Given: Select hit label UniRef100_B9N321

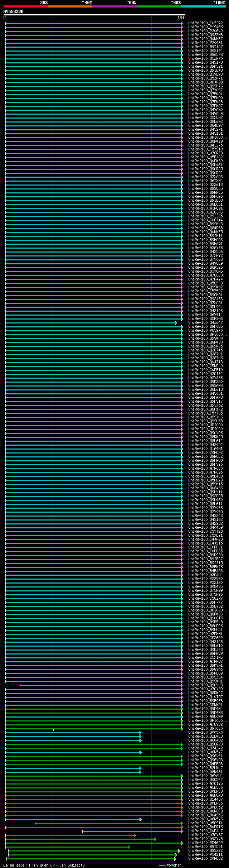Looking at the screenshot, I should point(205,67).
